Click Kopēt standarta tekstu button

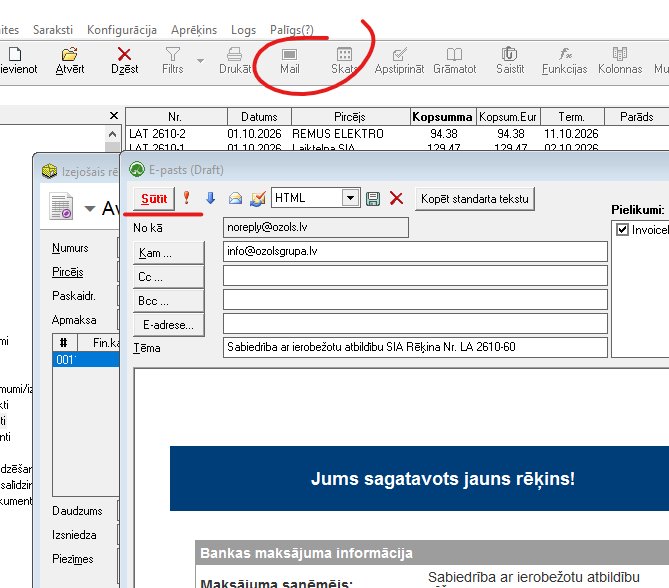474,199
